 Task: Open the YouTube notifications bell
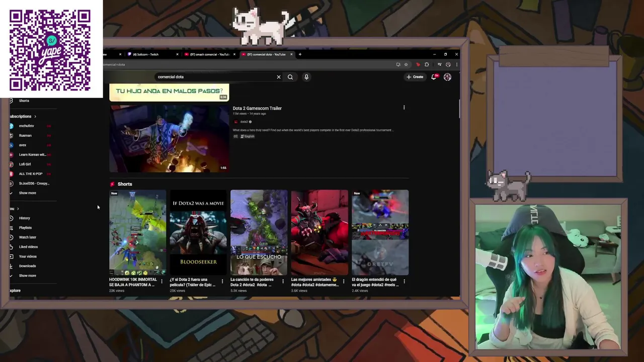[434, 77]
